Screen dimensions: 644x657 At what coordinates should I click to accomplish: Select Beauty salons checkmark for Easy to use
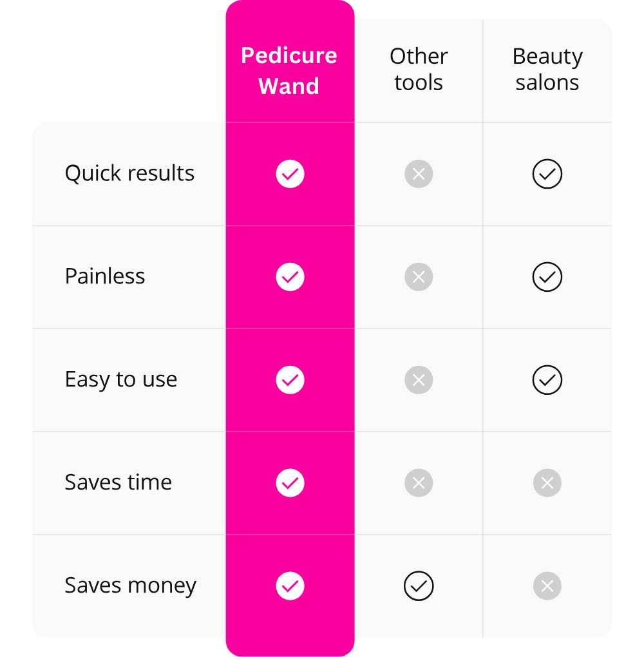(547, 380)
